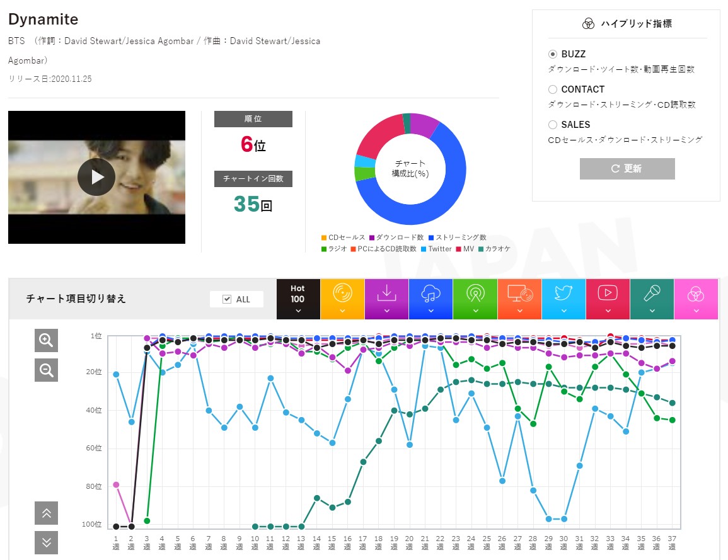728x560 pixels.
Task: Click the release date リリース日:2020.11.25
Action: 50,79
